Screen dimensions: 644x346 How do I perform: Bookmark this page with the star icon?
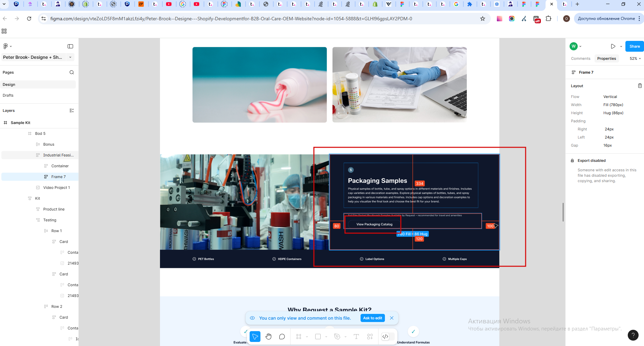tap(483, 19)
